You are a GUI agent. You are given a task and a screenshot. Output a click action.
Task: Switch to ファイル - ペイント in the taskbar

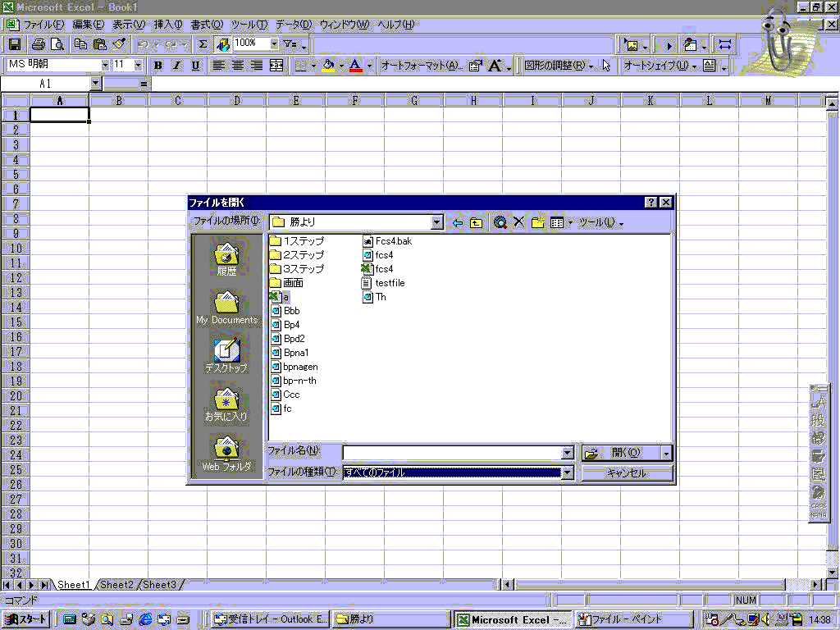point(632,619)
